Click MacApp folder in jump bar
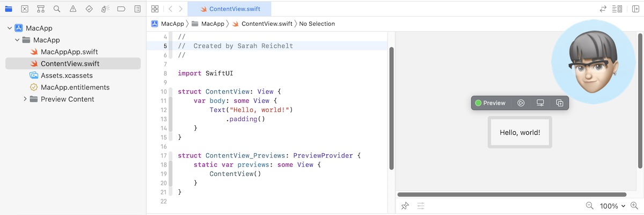The width and height of the screenshot is (644, 215). pyautogui.click(x=208, y=24)
